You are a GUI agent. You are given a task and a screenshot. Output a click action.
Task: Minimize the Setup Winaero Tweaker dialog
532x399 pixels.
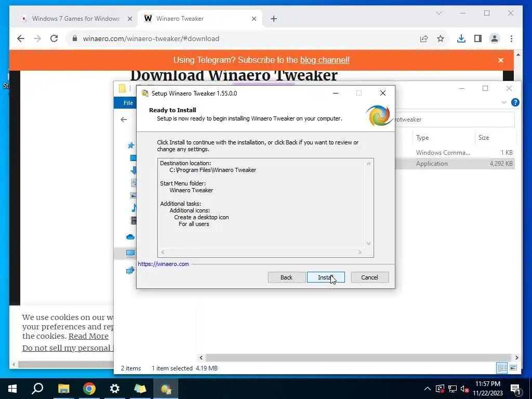pos(336,94)
